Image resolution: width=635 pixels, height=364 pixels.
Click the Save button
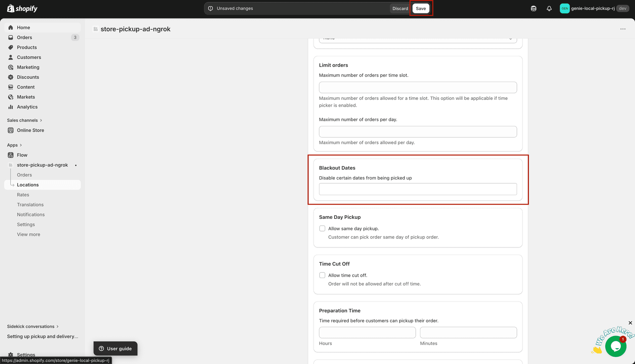point(421,8)
